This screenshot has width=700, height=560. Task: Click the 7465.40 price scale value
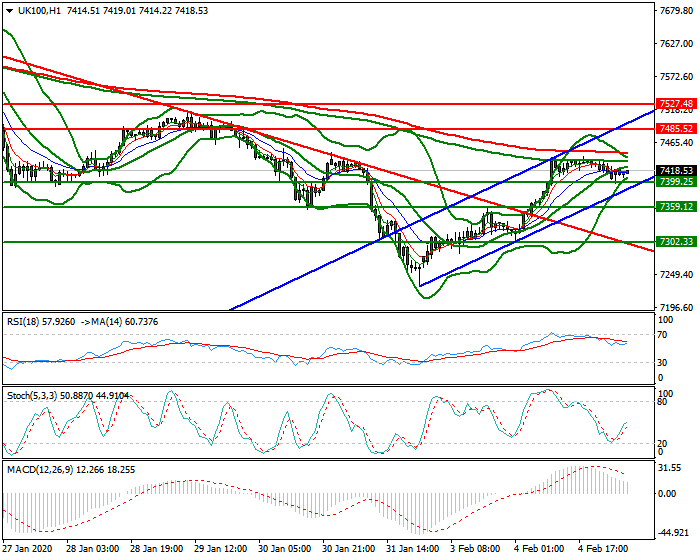click(676, 143)
